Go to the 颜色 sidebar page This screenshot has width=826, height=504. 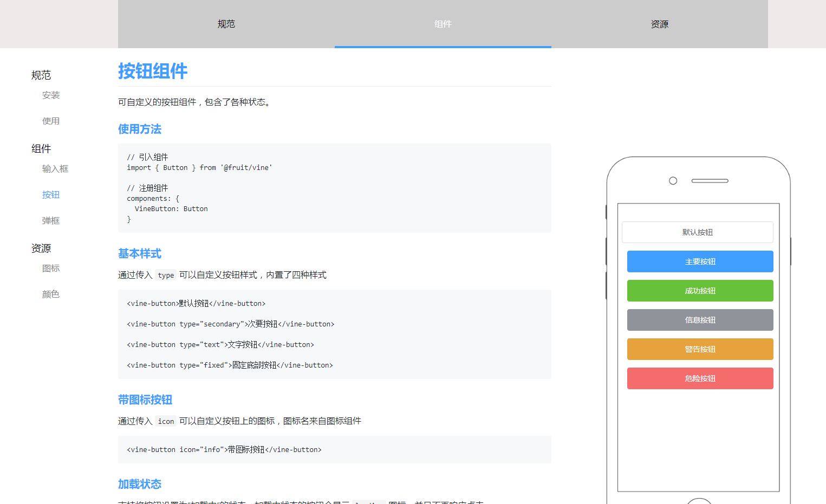pos(51,294)
